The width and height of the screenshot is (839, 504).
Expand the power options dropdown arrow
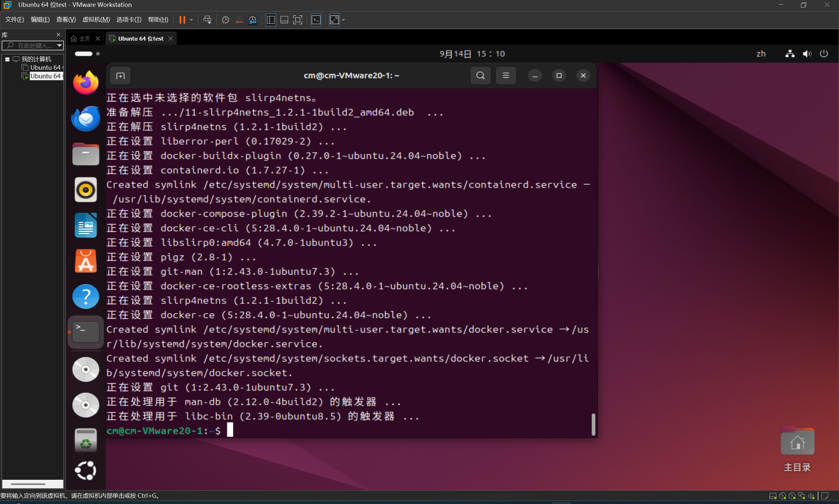point(191,20)
